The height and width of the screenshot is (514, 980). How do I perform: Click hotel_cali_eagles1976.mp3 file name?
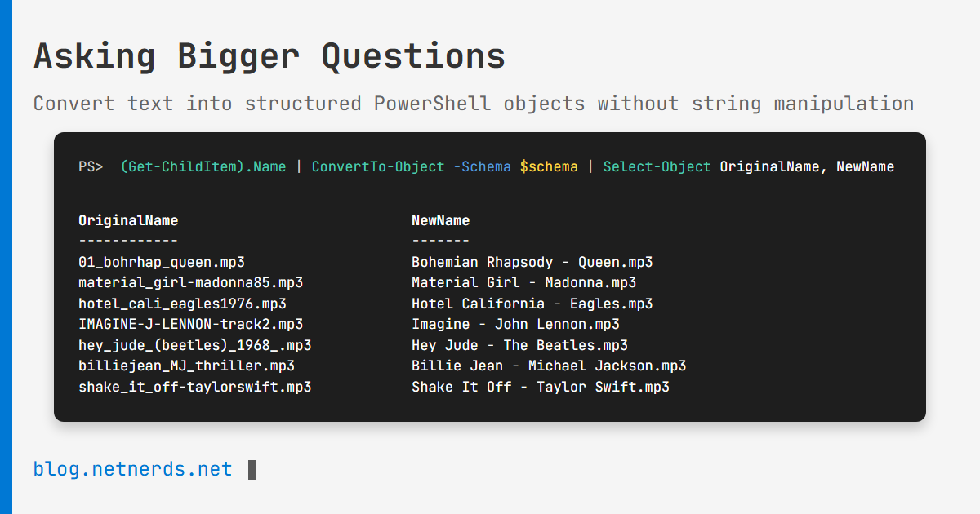click(x=182, y=304)
